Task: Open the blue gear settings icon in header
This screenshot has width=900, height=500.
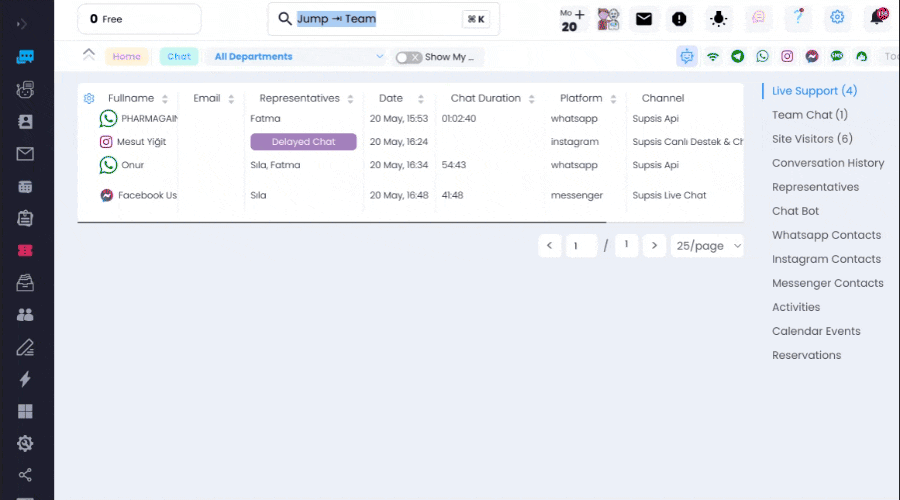Action: [837, 17]
